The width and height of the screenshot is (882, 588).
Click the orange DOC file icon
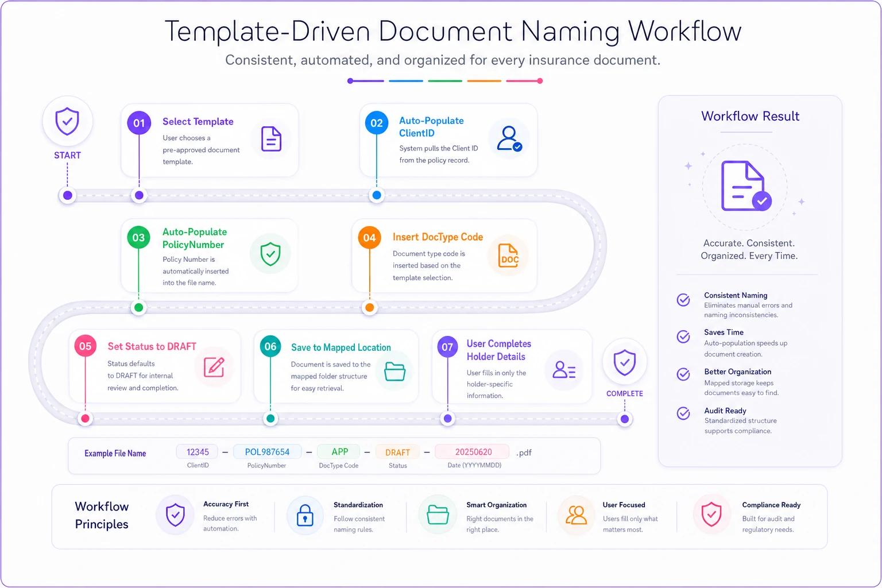point(509,256)
